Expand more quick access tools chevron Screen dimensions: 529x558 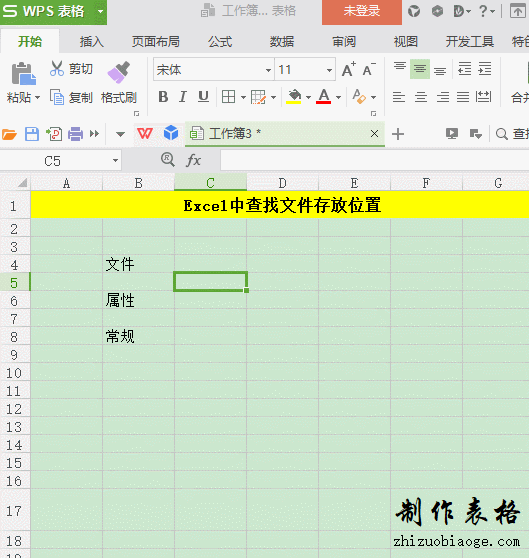(x=94, y=134)
